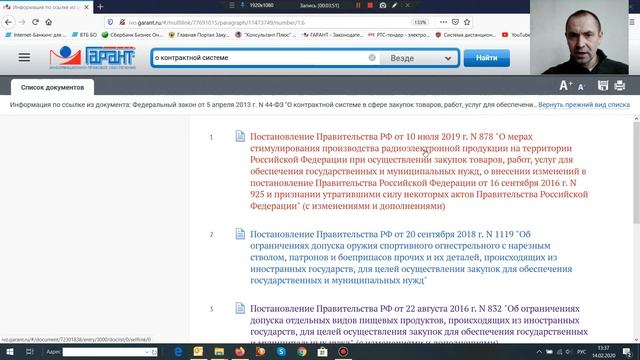Click the 'Найти' search button
The height and width of the screenshot is (360, 640).
click(487, 58)
